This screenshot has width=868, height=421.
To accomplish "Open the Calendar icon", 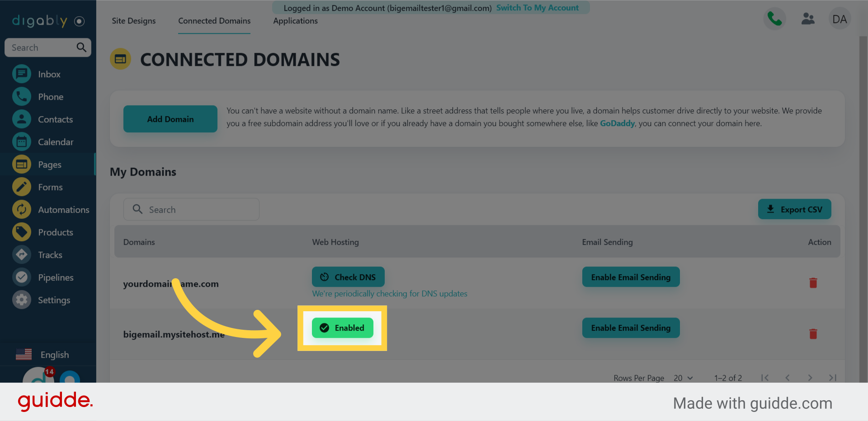I will [x=22, y=142].
